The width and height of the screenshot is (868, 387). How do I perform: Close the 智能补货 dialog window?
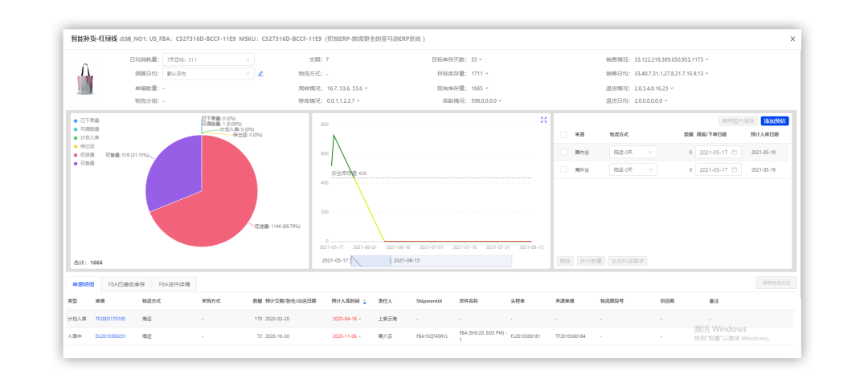tap(792, 39)
